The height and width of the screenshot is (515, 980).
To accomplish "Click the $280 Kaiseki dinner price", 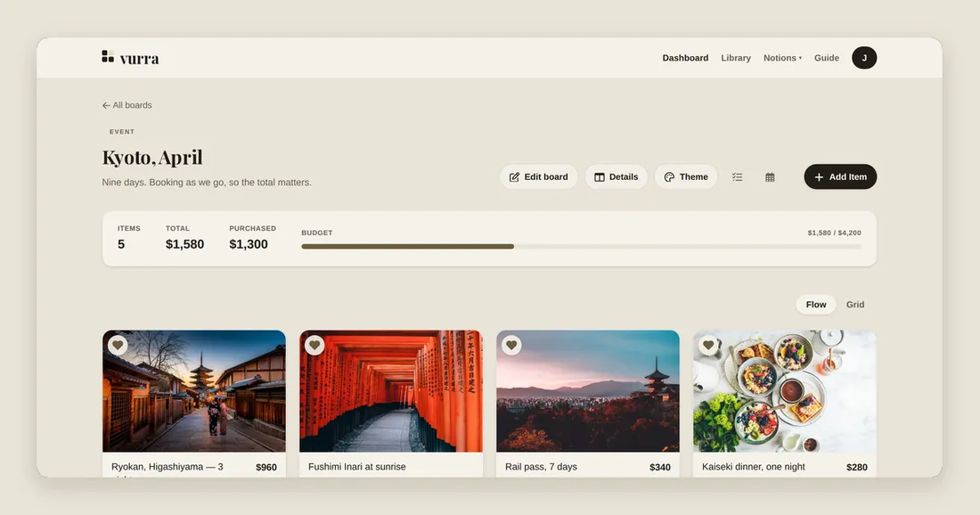I will pyautogui.click(x=857, y=467).
